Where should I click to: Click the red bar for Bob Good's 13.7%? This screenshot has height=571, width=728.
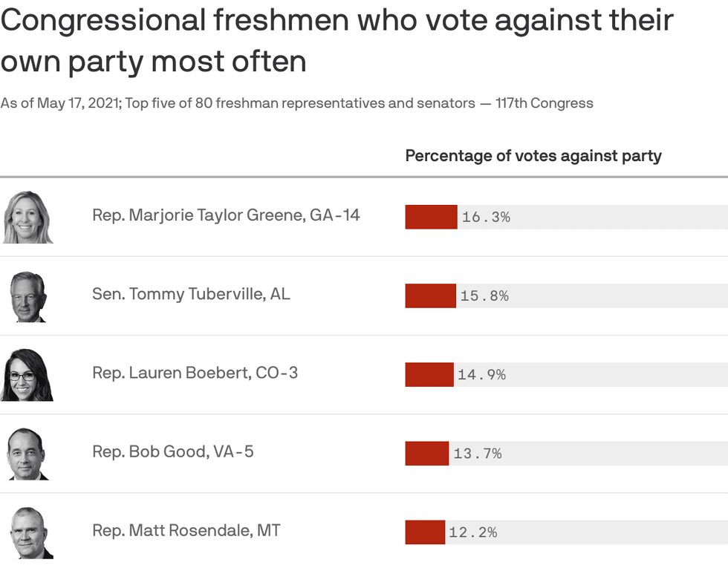pyautogui.click(x=426, y=453)
